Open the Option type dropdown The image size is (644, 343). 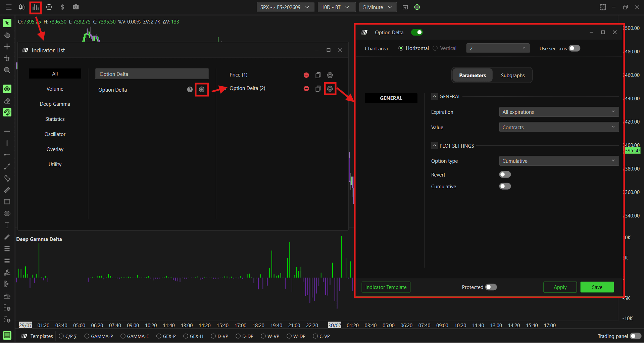(x=559, y=161)
